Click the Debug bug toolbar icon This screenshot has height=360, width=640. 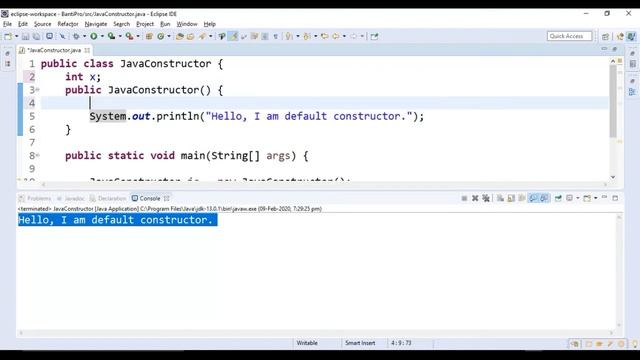(76, 36)
